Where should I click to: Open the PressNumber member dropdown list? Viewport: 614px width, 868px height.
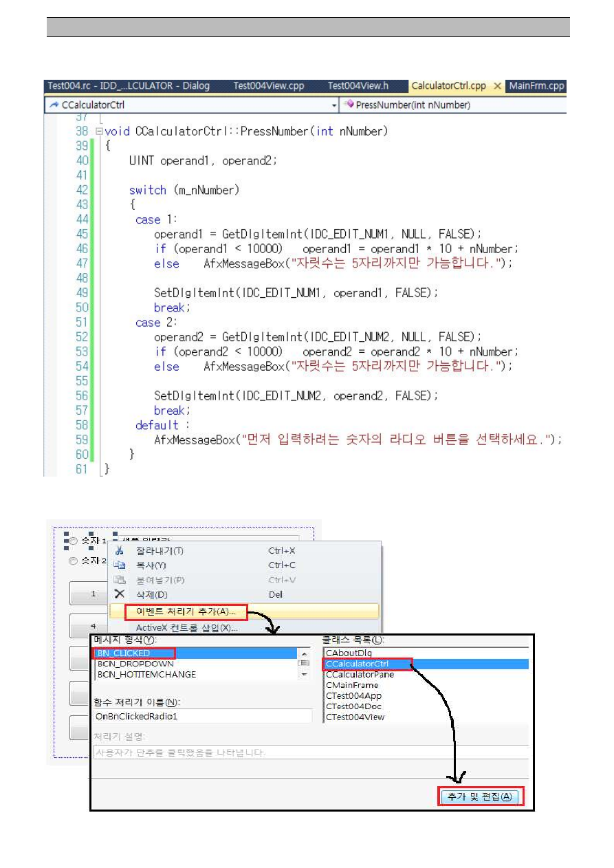point(454,105)
